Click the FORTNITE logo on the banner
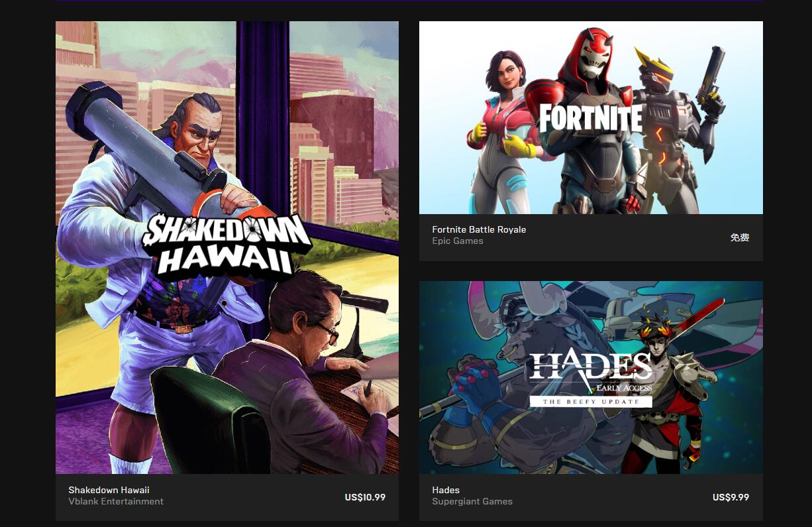 click(591, 119)
